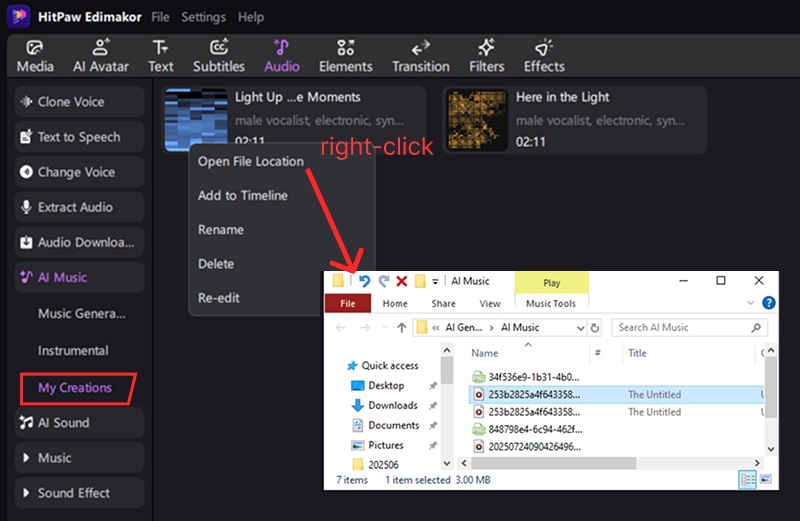The width and height of the screenshot is (800, 521).
Task: Open the Instrumental sub-item
Action: point(73,351)
